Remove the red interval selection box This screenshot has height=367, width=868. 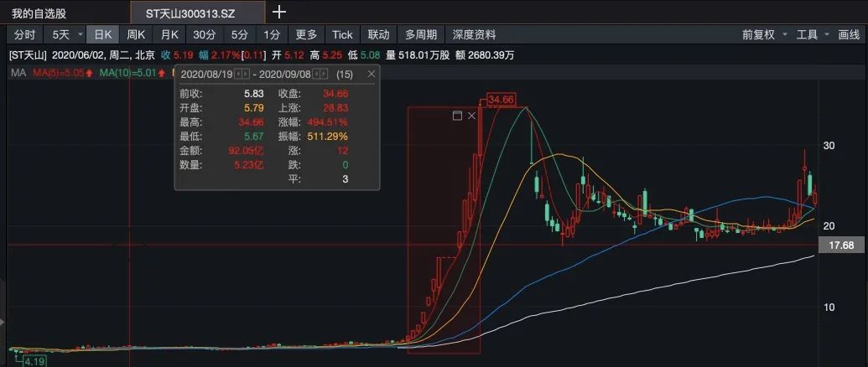pyautogui.click(x=471, y=116)
